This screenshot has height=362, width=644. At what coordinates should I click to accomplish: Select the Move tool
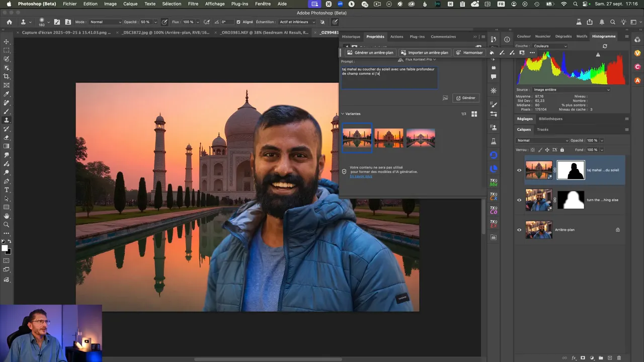[7, 42]
